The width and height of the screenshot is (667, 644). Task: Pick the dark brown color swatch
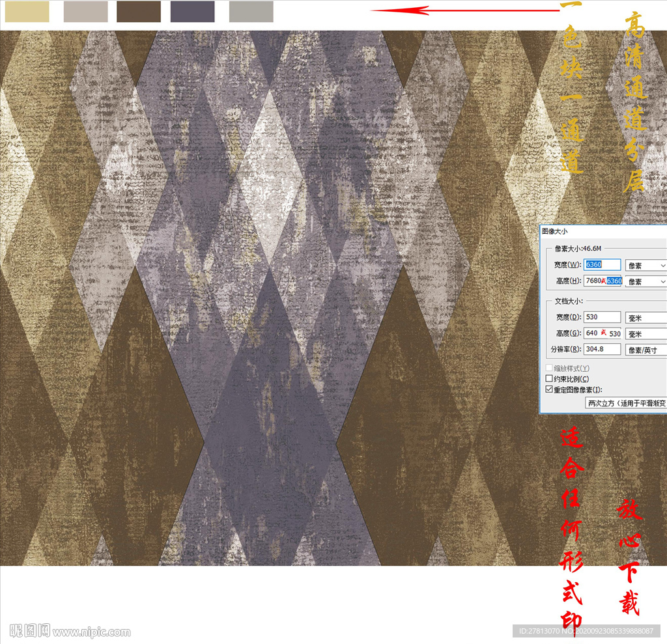[x=139, y=11]
